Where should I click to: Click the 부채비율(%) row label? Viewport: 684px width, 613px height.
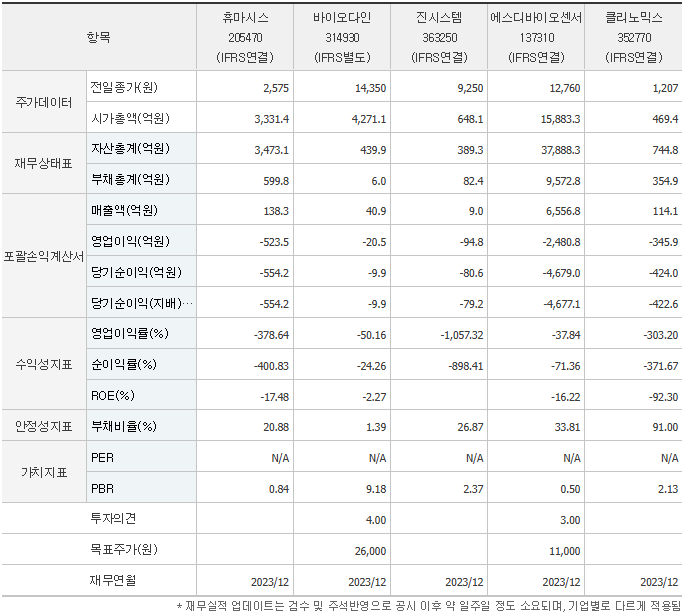point(123,426)
